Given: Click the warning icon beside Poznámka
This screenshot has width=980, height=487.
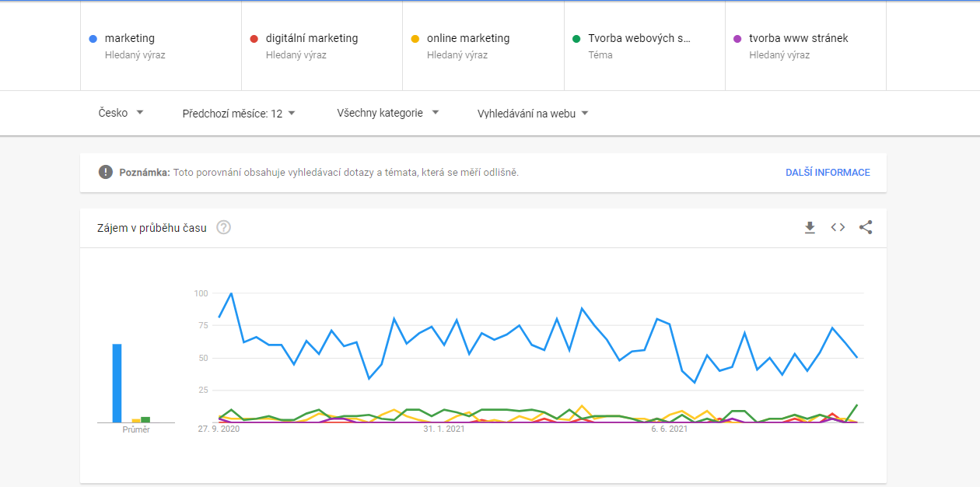Looking at the screenshot, I should pyautogui.click(x=106, y=172).
